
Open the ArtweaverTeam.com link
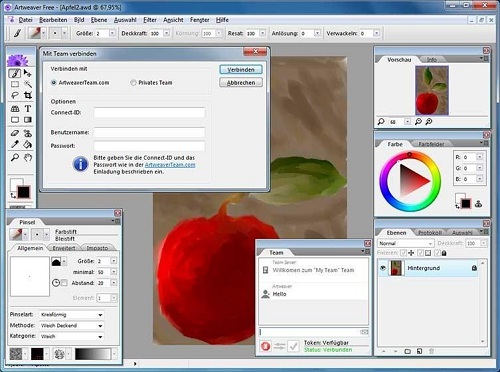pyautogui.click(x=170, y=165)
